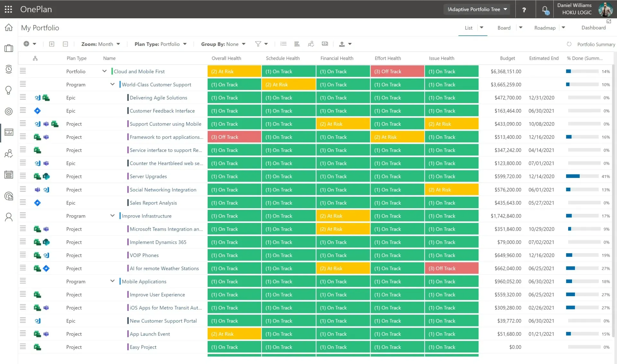Click the Home icon in the sidebar
617x364 pixels.
pyautogui.click(x=9, y=28)
